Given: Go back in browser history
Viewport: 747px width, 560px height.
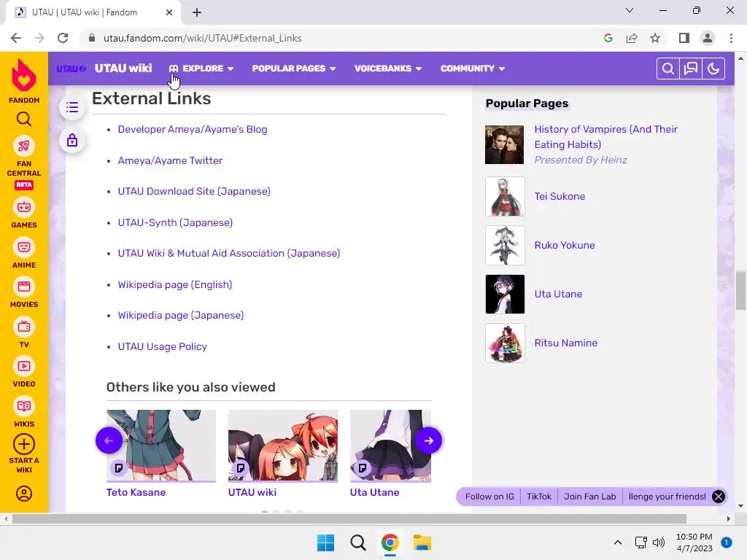Looking at the screenshot, I should click(16, 38).
